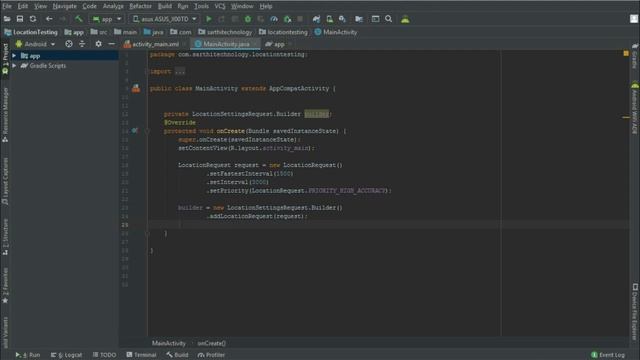The height and width of the screenshot is (360, 640).
Task: Click the locationtesting breadcrumb folder
Action: (283, 32)
